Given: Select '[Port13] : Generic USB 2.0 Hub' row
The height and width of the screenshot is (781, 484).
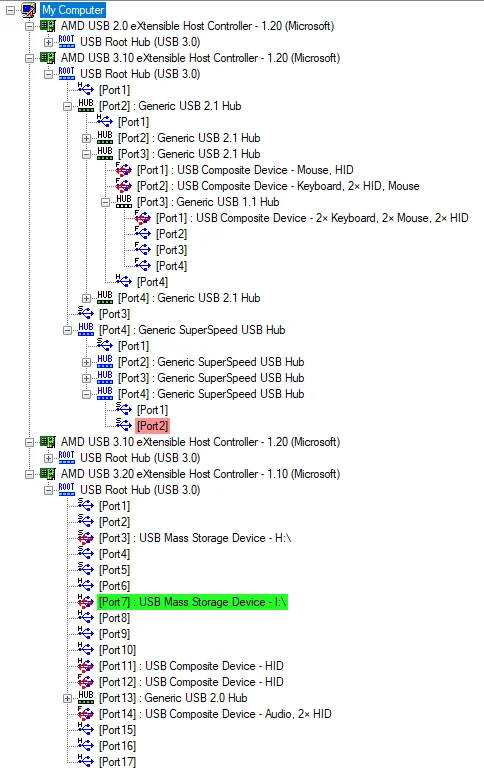Looking at the screenshot, I should point(173,697).
